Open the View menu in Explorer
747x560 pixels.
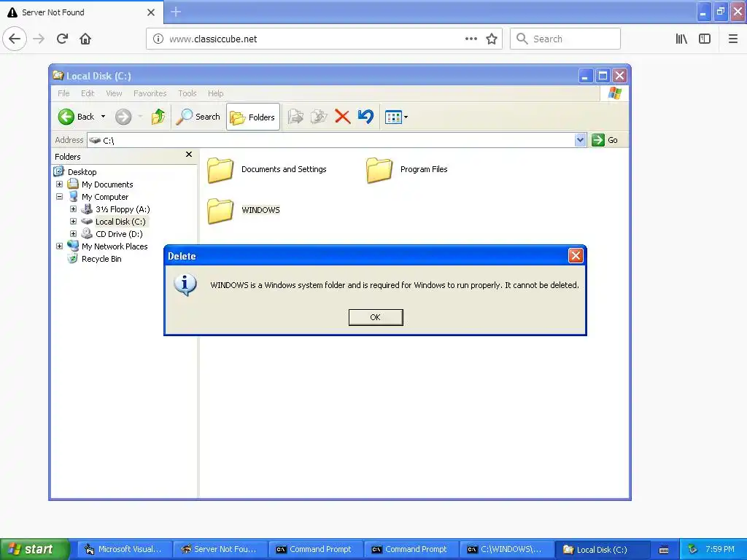coord(114,93)
